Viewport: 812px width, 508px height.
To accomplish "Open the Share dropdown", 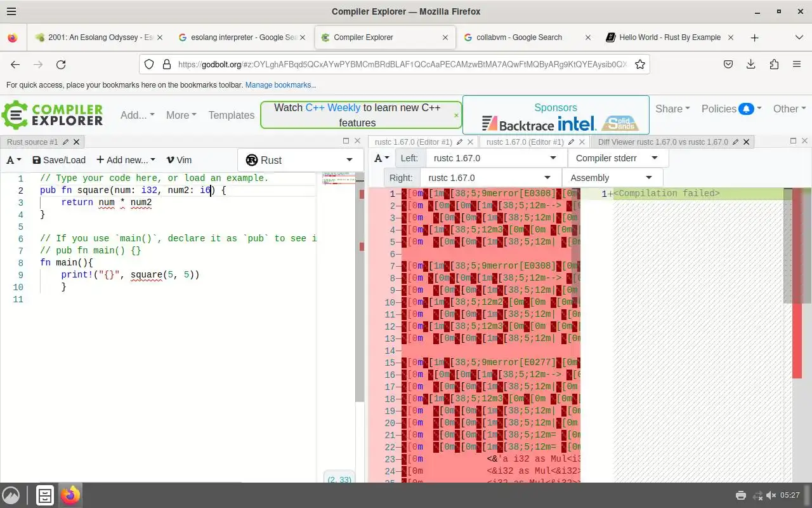I will click(672, 109).
